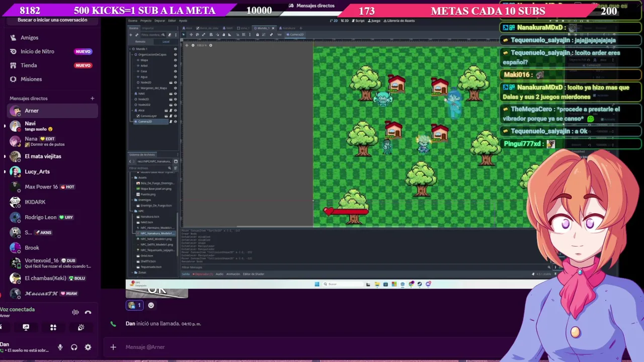Add new node with plus icon
Viewport: 644px width, 362px height.
pyautogui.click(x=131, y=35)
